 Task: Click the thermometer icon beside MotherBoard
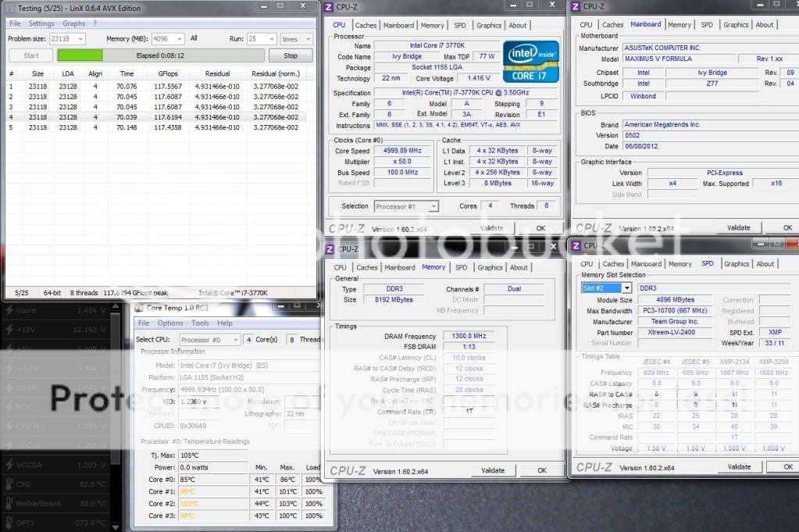pos(8,504)
